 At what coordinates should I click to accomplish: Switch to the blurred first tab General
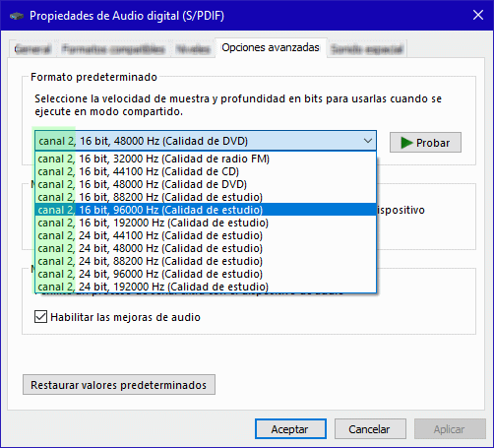point(32,49)
